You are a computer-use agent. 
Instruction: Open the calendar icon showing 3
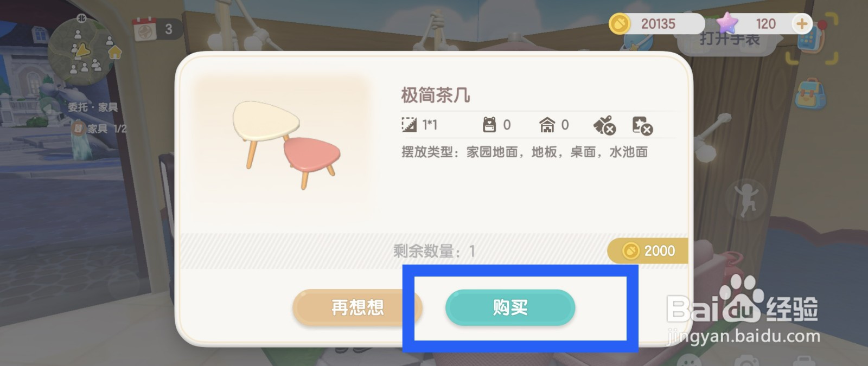[x=144, y=29]
